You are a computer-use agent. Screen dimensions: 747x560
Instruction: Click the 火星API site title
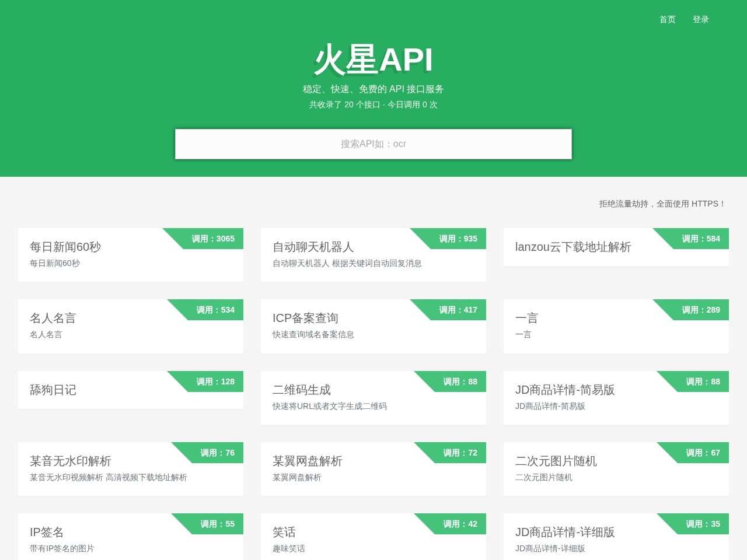coord(373,60)
